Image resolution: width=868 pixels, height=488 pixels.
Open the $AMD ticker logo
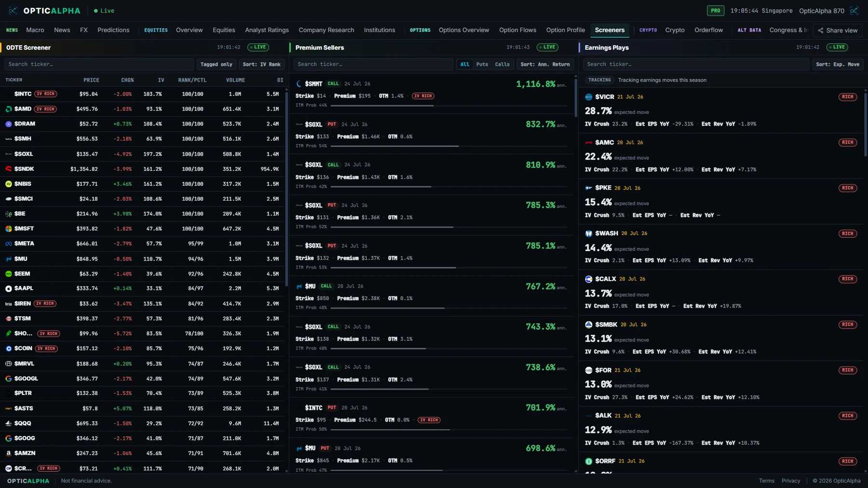click(9, 109)
